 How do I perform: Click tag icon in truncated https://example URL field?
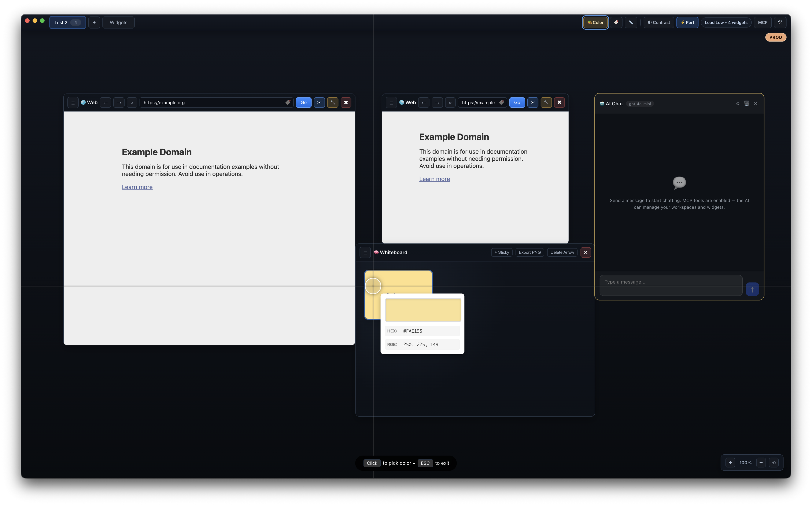[x=501, y=102]
